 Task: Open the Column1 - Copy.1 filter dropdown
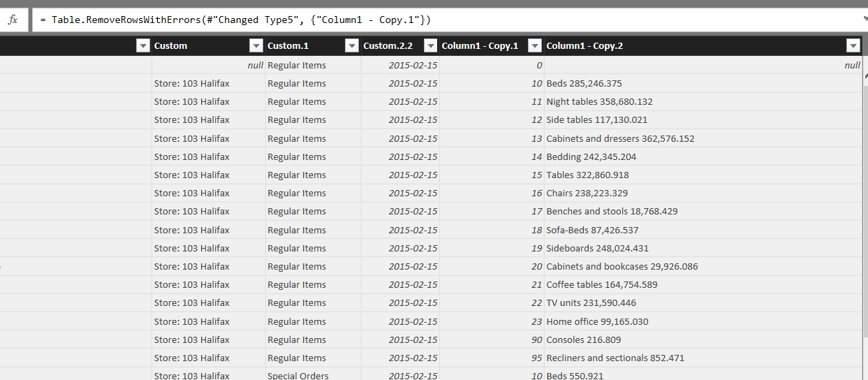tap(534, 46)
